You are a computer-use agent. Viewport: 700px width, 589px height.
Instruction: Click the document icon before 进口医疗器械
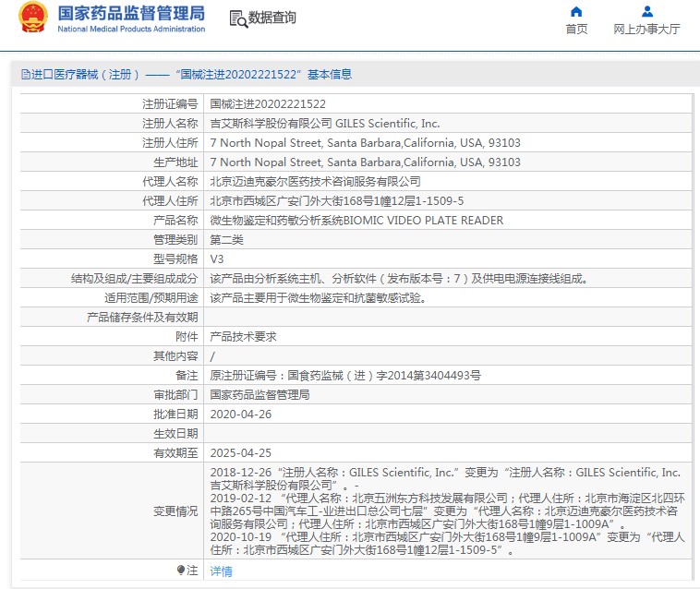[x=26, y=75]
